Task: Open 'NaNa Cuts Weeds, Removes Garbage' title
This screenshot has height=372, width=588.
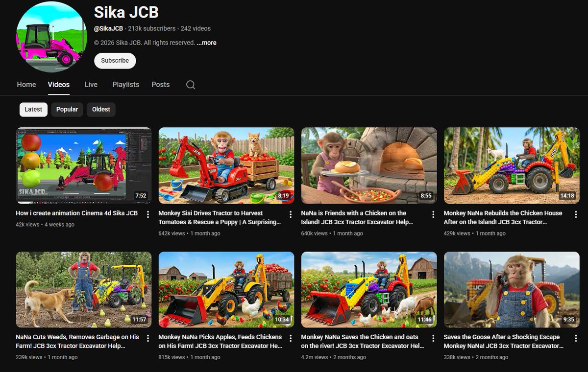Action: [x=77, y=341]
